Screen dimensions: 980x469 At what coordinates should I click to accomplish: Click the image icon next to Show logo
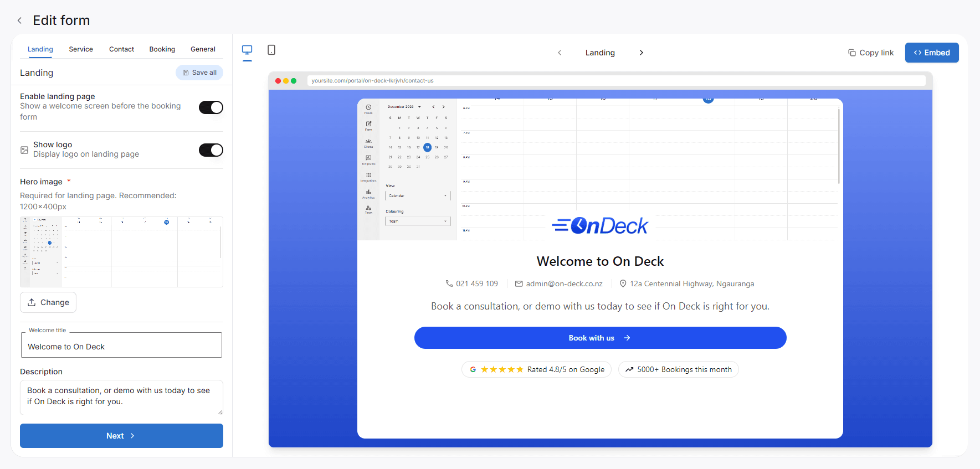click(x=24, y=150)
